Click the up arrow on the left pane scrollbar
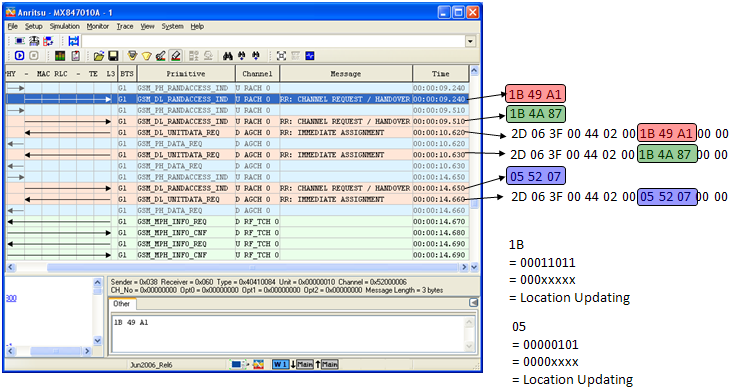731x389 pixels. [97, 282]
